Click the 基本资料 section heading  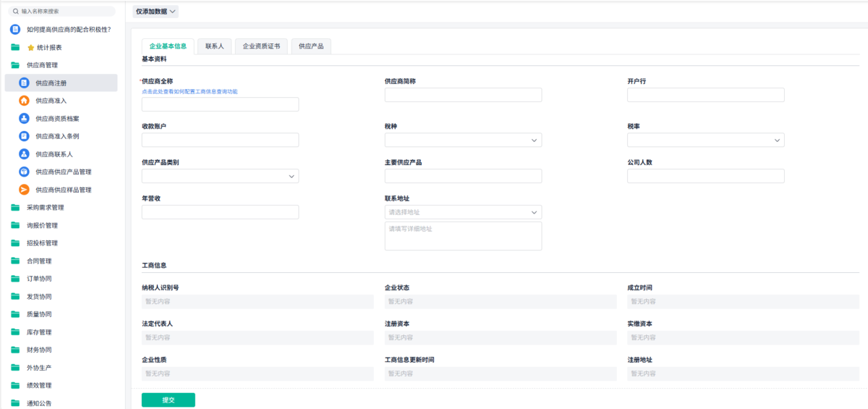[153, 59]
